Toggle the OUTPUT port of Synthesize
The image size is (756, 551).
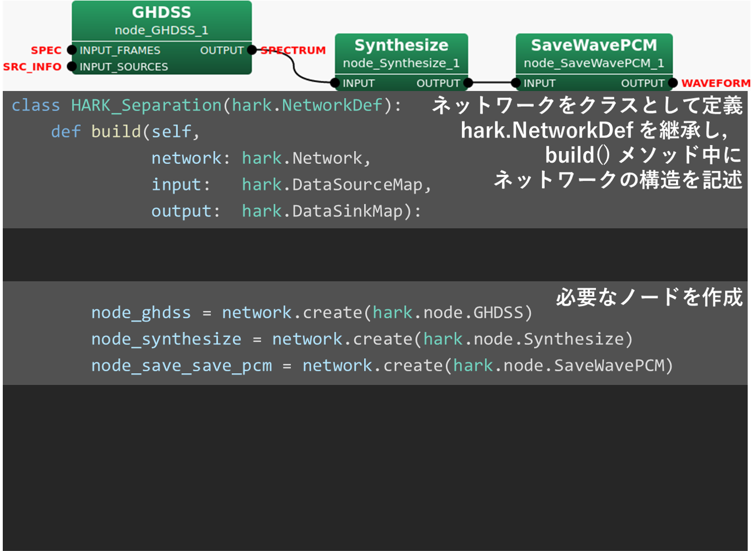[x=467, y=83]
